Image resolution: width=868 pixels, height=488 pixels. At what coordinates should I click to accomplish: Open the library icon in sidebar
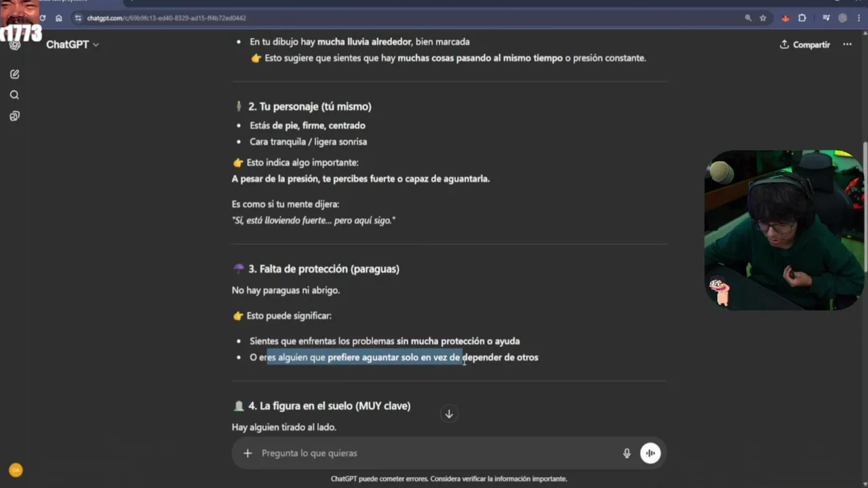(x=14, y=116)
